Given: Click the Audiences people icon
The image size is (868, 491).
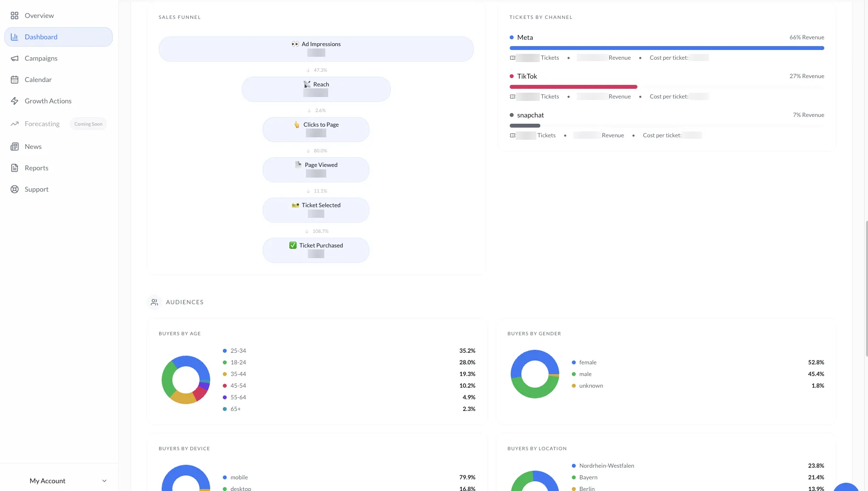Looking at the screenshot, I should (x=154, y=302).
